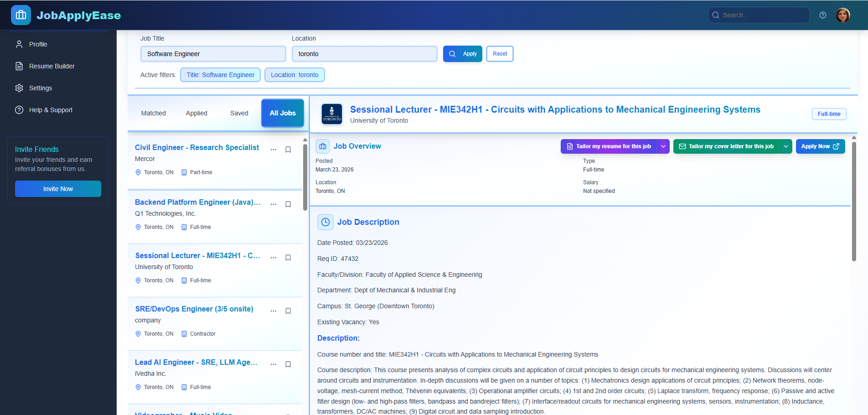Open Resume Builder from sidebar

(52, 66)
